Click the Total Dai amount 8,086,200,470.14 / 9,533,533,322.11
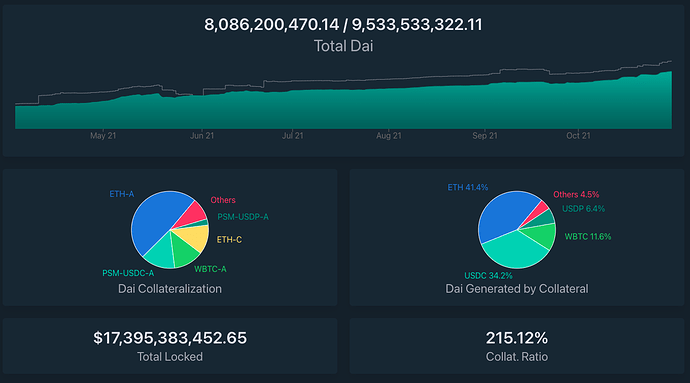The width and height of the screenshot is (690, 383). (343, 25)
